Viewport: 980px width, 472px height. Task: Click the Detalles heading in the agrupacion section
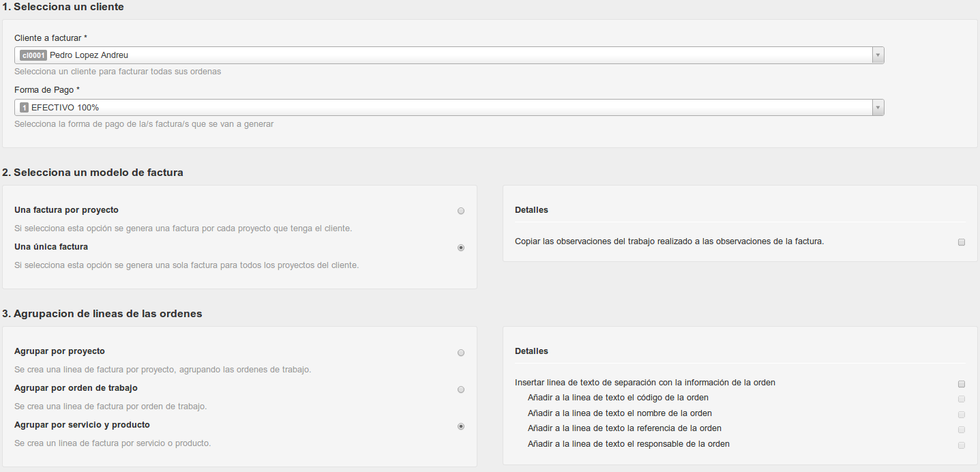click(531, 351)
